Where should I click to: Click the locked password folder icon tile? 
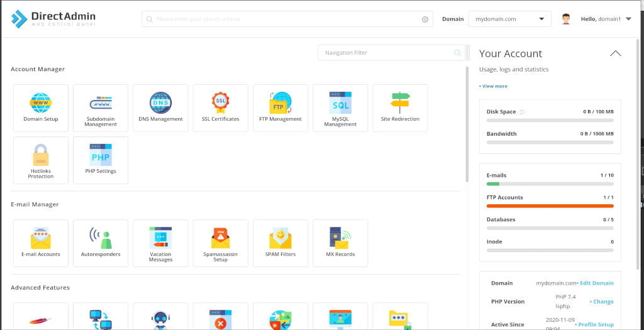401,316
